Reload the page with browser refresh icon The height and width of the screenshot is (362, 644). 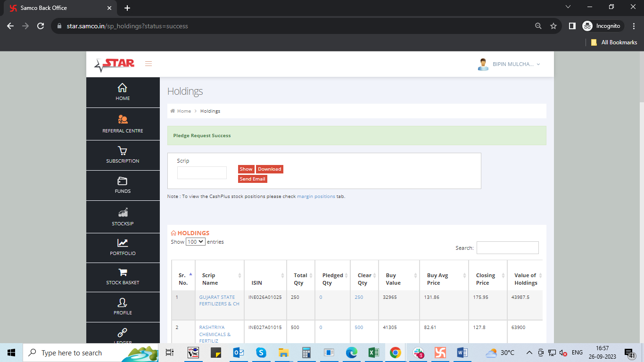pyautogui.click(x=41, y=26)
